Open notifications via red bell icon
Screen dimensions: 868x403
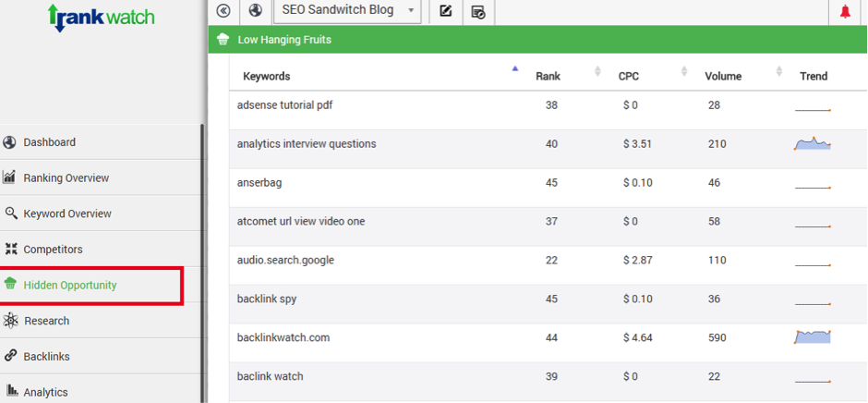point(845,11)
